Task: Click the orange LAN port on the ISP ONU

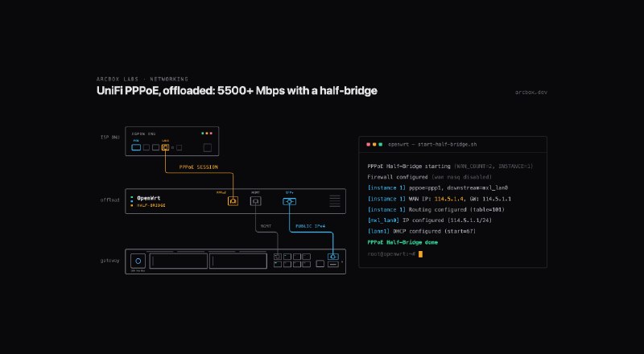Action: pos(165,147)
